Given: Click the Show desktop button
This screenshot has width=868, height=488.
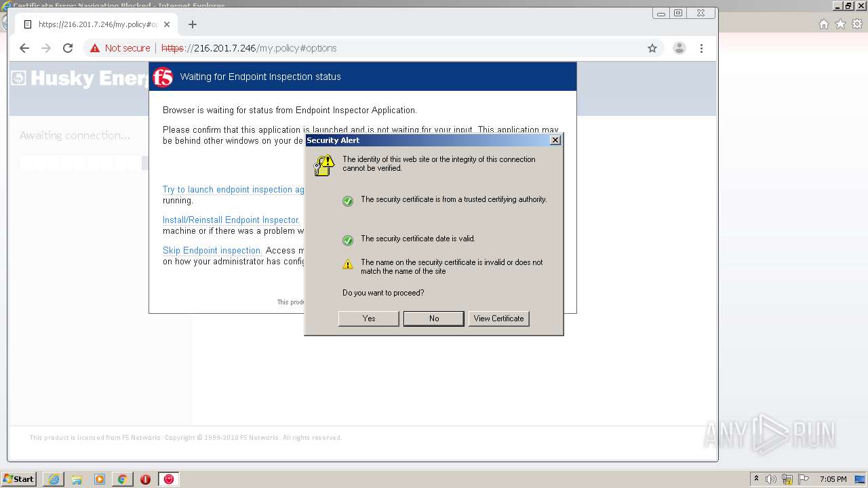Looking at the screenshot, I should pyautogui.click(x=861, y=479).
